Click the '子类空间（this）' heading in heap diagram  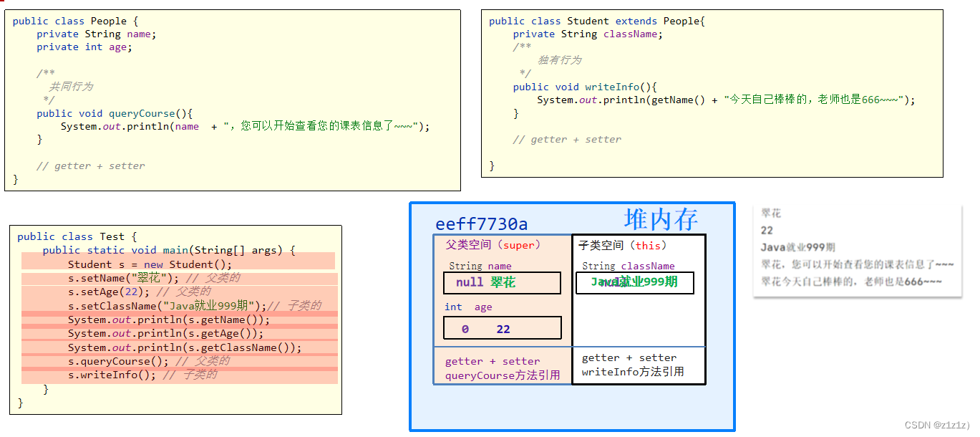pos(623,245)
